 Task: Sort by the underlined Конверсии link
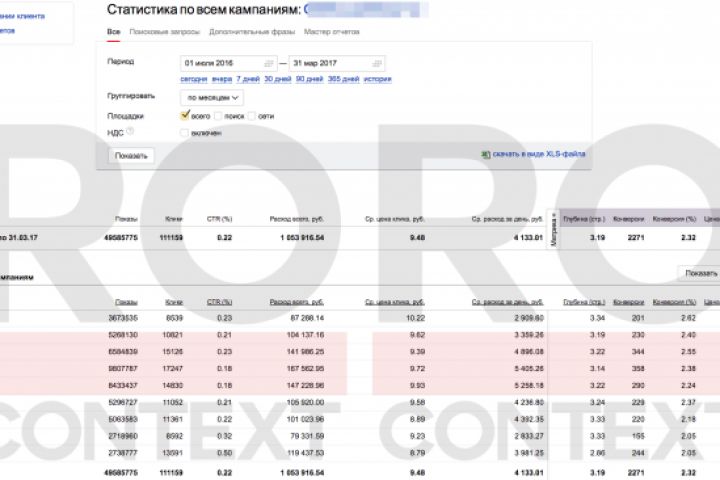pos(629,302)
